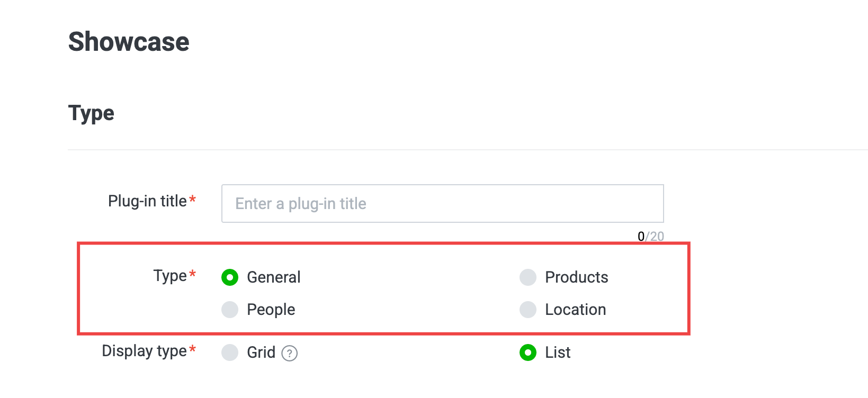The image size is (868, 398).
Task: Click the Location option label text
Action: click(576, 310)
